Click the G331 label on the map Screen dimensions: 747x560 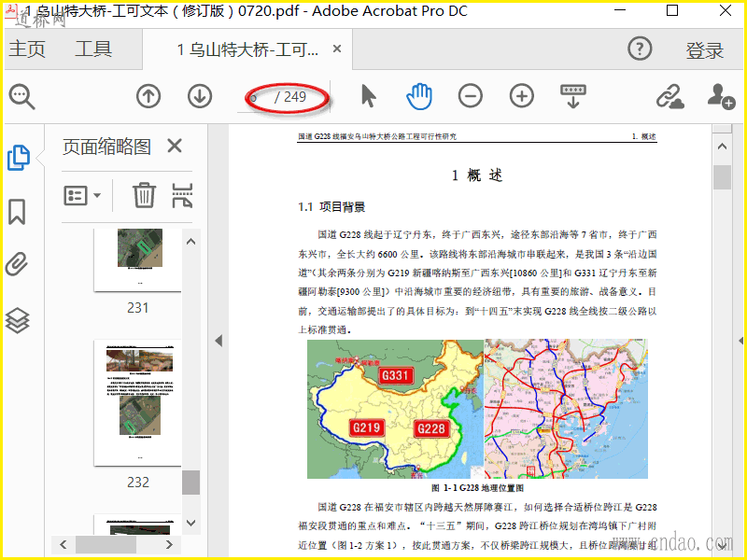point(395,376)
